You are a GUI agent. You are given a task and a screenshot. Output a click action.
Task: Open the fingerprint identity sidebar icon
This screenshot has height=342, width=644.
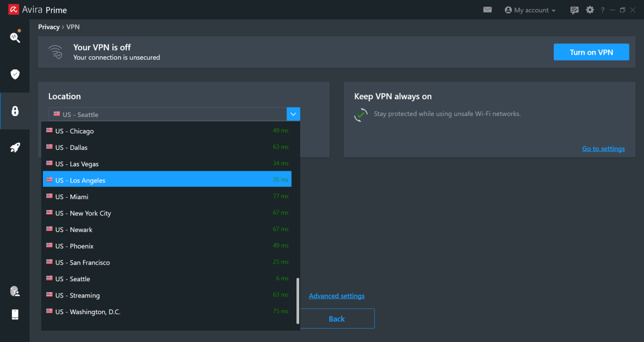(15, 291)
